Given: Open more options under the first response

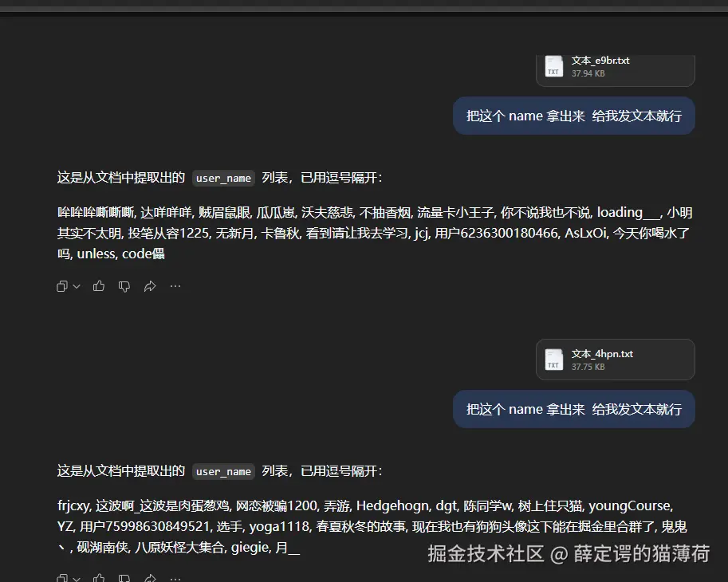Looking at the screenshot, I should 175,286.
